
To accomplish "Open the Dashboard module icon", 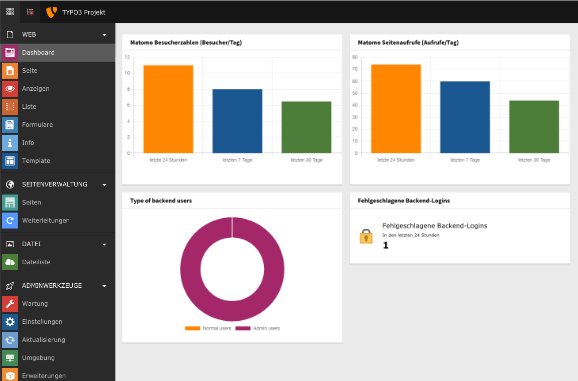I will click(10, 53).
